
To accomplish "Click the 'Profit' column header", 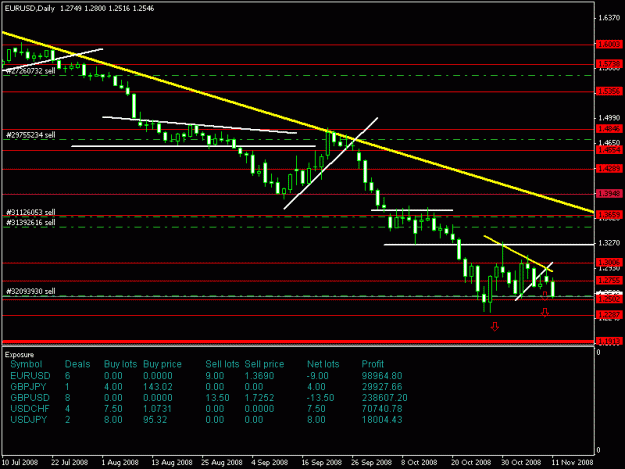I will pos(372,364).
